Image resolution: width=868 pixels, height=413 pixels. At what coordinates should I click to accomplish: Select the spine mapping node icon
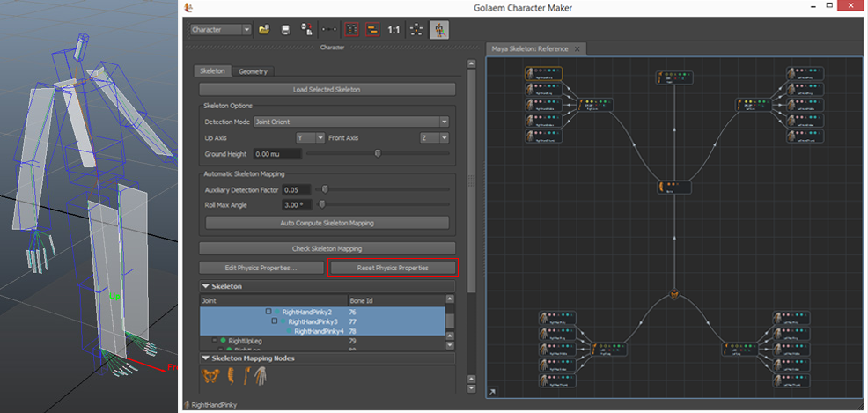click(x=231, y=376)
